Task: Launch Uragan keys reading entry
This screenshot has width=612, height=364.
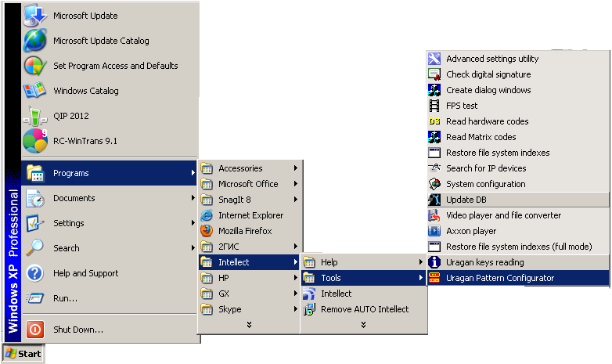Action: click(518, 262)
